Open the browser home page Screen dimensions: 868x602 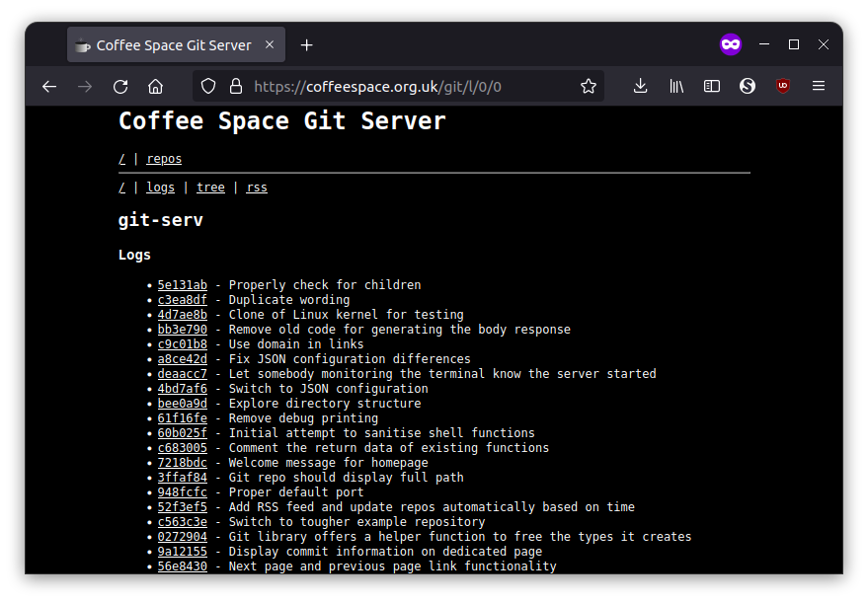coord(156,86)
